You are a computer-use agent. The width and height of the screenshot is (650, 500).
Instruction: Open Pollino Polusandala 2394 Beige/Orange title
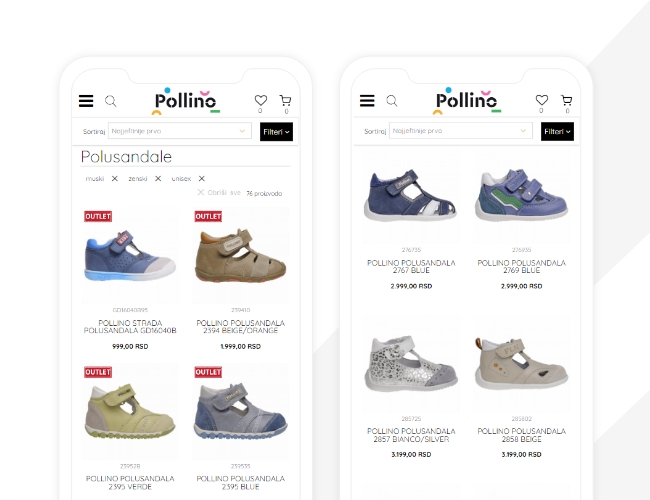click(x=240, y=327)
